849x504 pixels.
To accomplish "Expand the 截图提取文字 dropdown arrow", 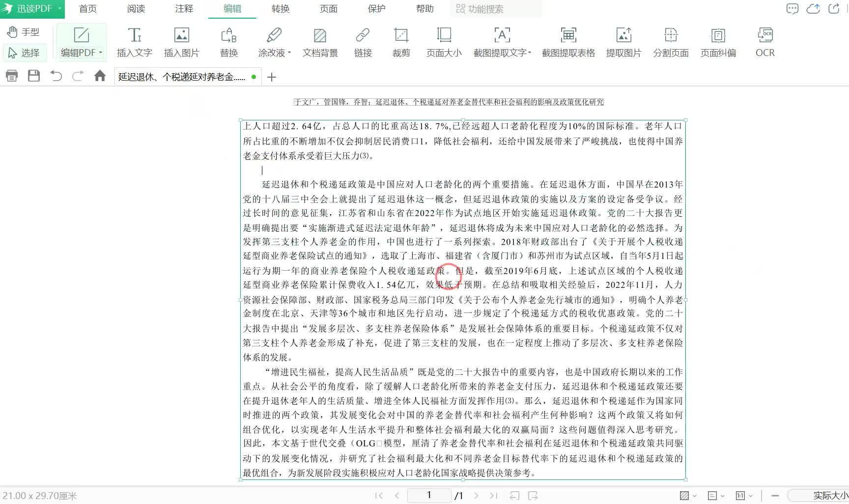I will 530,53.
